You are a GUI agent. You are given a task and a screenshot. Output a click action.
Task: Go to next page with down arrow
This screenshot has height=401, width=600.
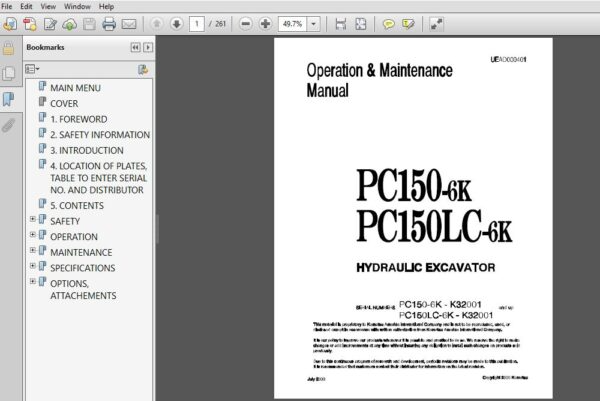coord(176,24)
